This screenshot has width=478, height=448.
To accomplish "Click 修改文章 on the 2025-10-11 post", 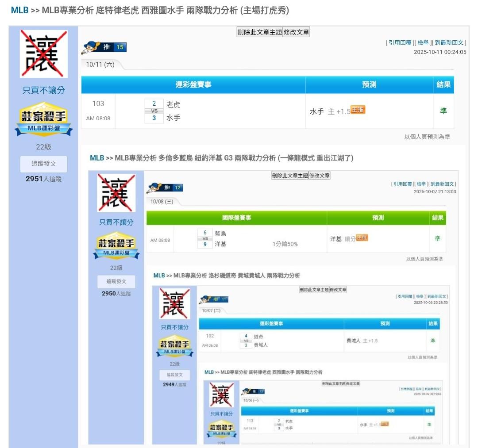I will 296,32.
